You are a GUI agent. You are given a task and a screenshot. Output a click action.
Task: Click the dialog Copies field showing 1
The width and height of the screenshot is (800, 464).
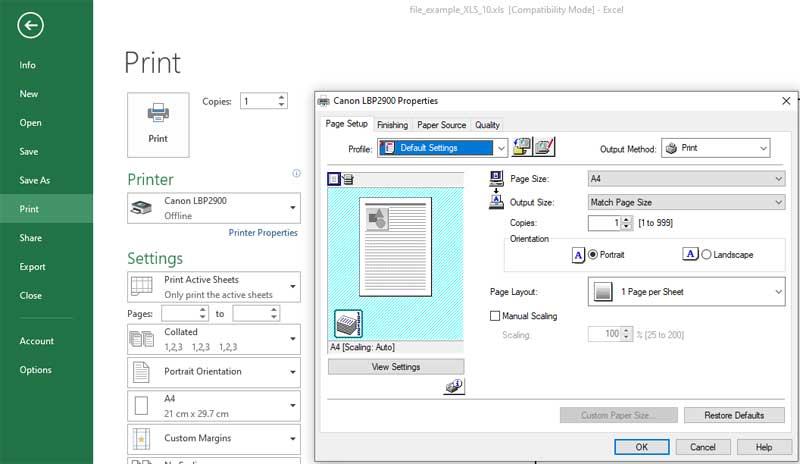(604, 223)
